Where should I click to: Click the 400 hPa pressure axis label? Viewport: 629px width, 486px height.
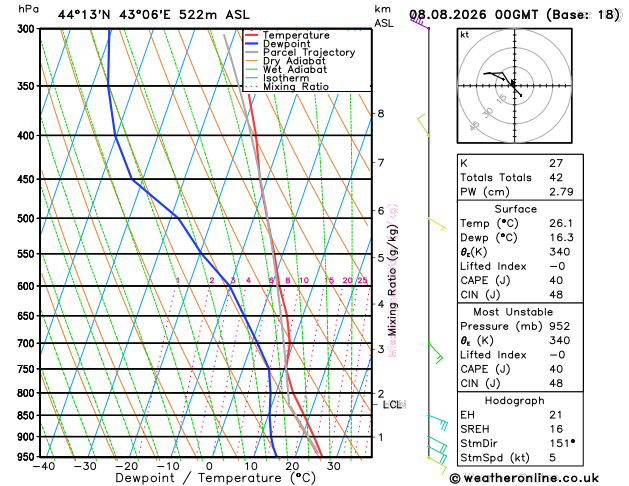28,136
